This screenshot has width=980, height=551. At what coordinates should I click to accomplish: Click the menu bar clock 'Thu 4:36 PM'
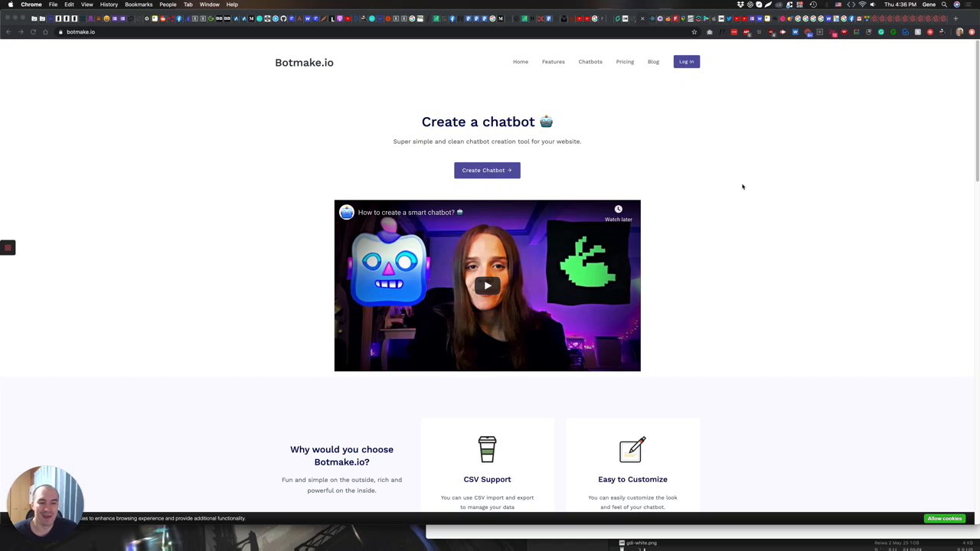tap(900, 5)
